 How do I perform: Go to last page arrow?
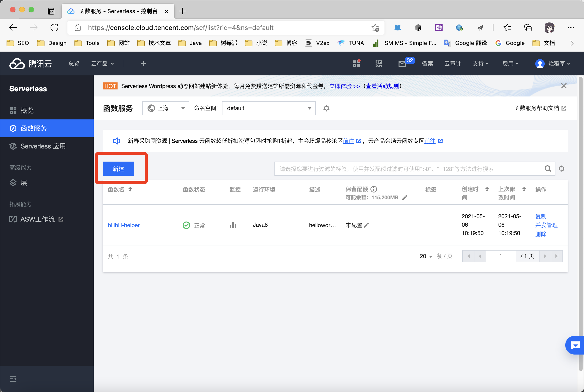point(557,256)
